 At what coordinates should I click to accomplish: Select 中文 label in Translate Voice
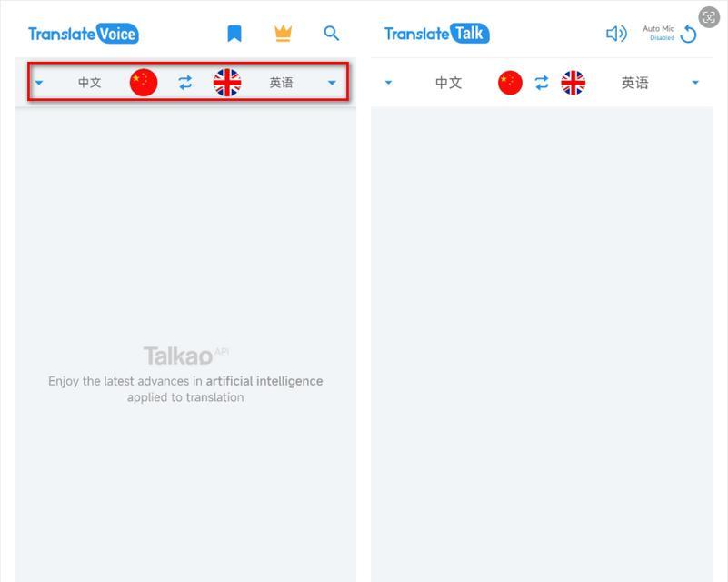coord(89,83)
